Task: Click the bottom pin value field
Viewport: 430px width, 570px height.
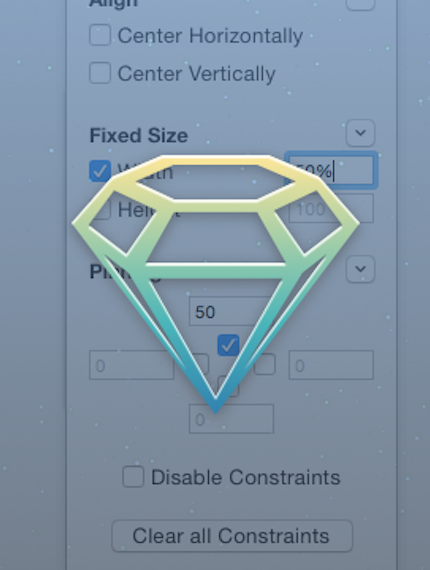Action: point(231,419)
